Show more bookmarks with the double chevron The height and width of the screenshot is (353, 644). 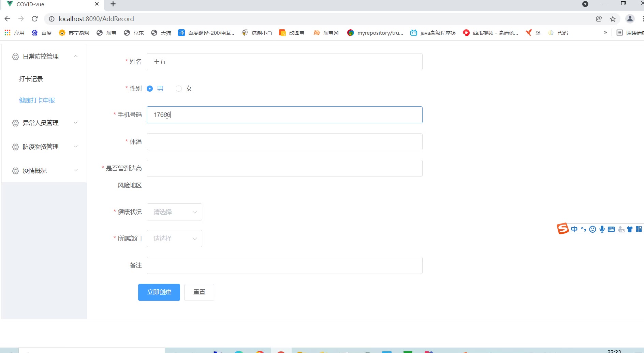(605, 33)
